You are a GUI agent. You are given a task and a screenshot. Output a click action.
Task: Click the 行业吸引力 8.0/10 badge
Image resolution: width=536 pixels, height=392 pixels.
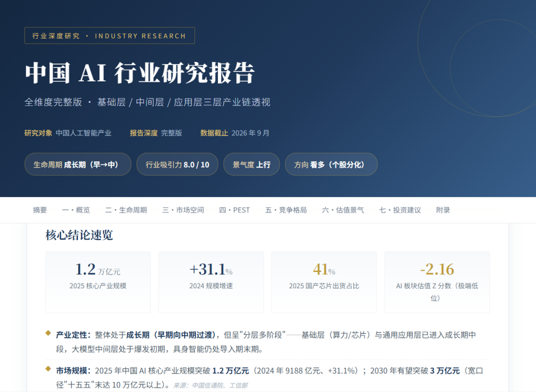tap(177, 164)
